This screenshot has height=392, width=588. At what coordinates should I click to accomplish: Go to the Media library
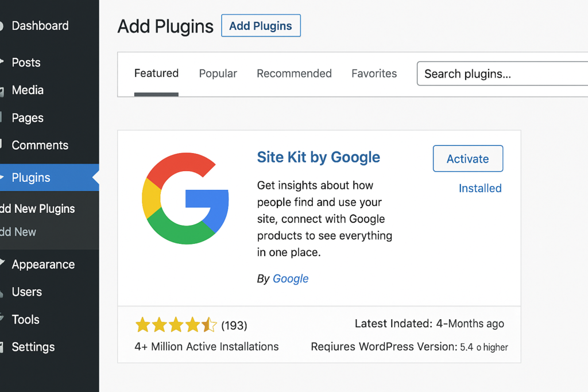pyautogui.click(x=28, y=90)
